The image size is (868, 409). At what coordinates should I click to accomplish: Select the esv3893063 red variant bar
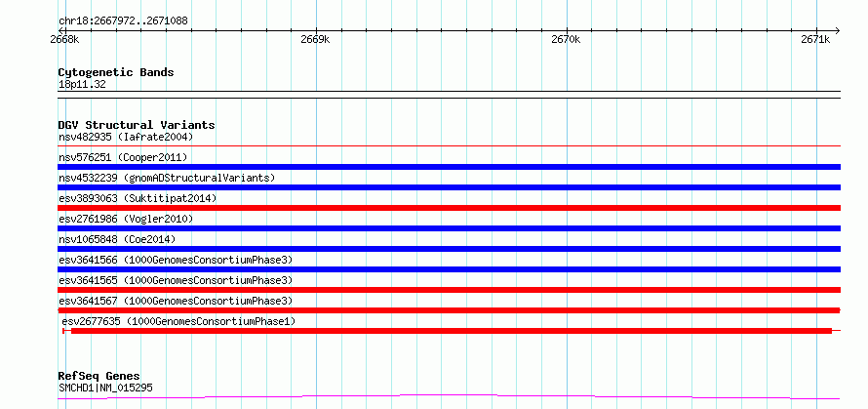pyautogui.click(x=449, y=208)
